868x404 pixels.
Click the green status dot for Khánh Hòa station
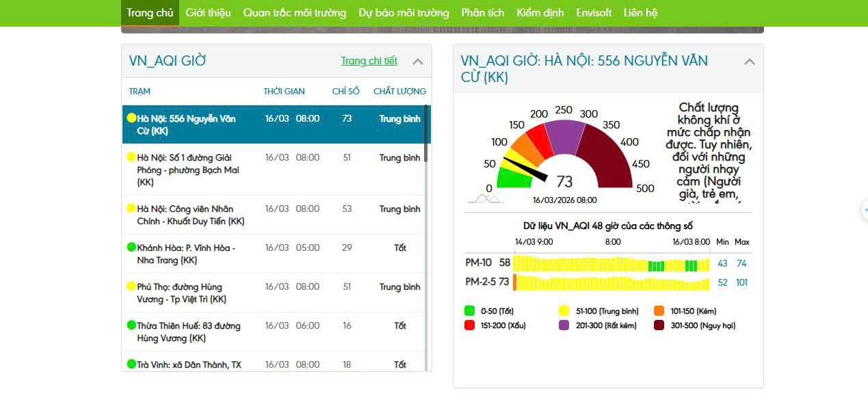[x=131, y=247]
